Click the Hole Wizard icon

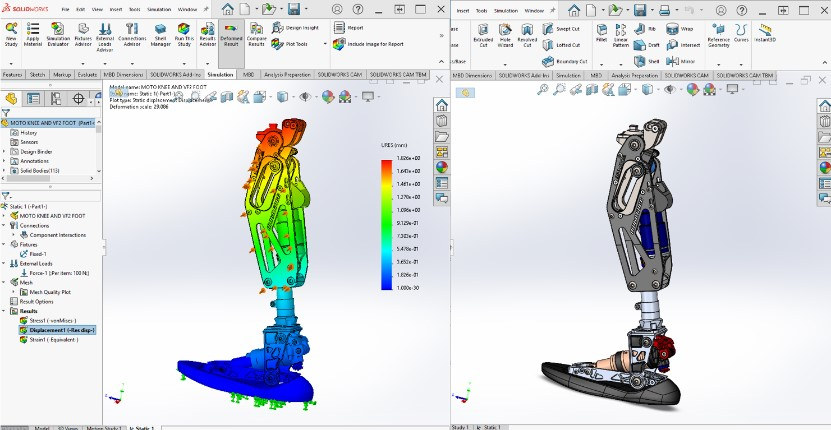505,36
